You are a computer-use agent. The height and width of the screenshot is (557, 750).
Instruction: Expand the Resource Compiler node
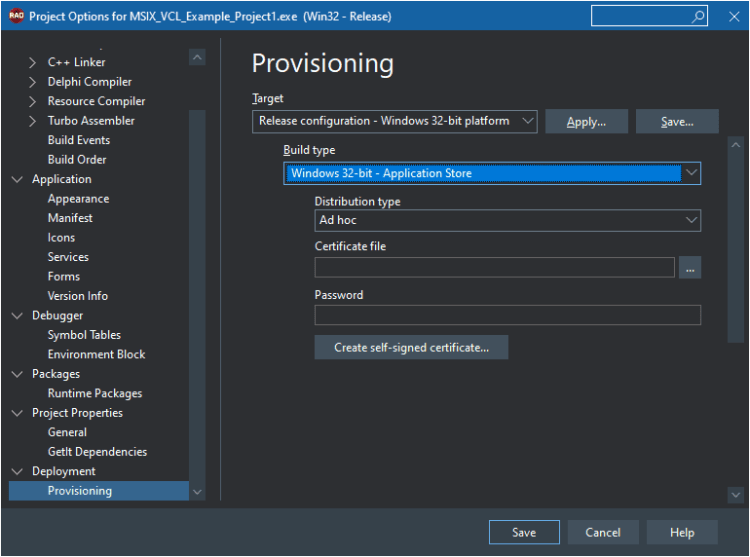point(32,101)
